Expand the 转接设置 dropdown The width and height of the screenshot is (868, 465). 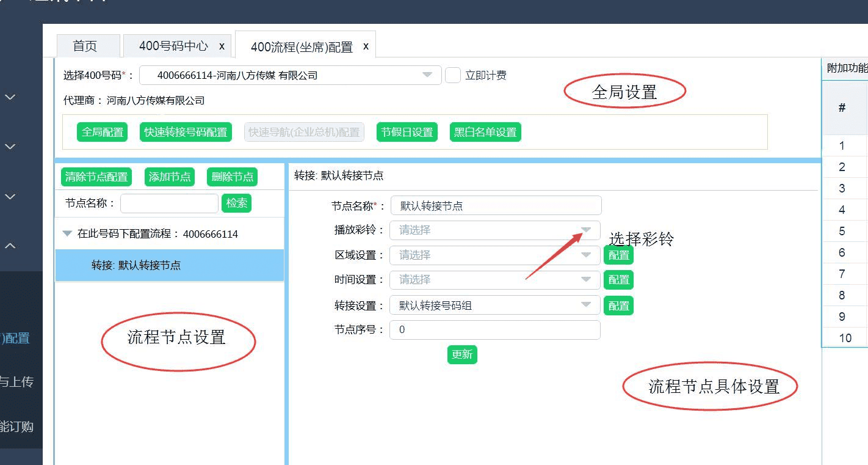click(586, 305)
